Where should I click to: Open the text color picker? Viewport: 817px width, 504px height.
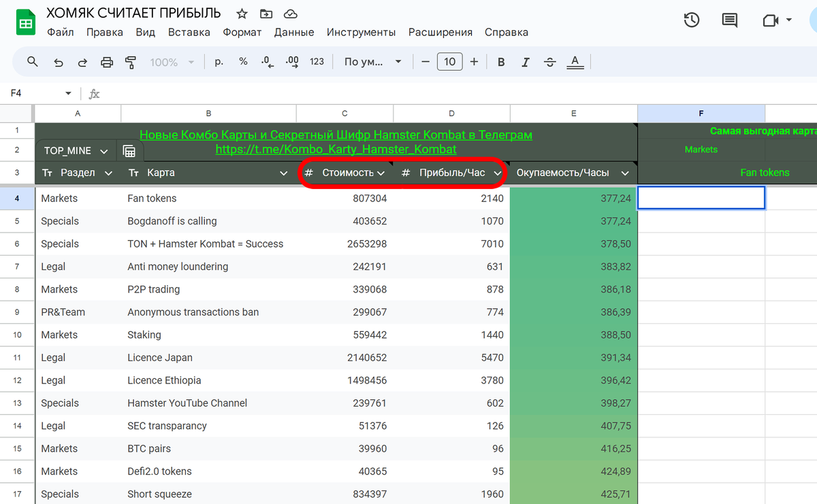(x=575, y=62)
